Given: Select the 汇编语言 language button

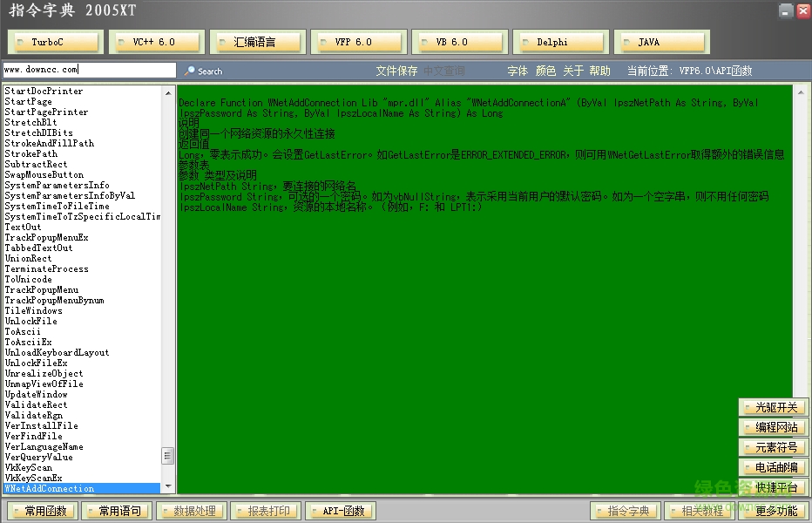Looking at the screenshot, I should click(259, 42).
